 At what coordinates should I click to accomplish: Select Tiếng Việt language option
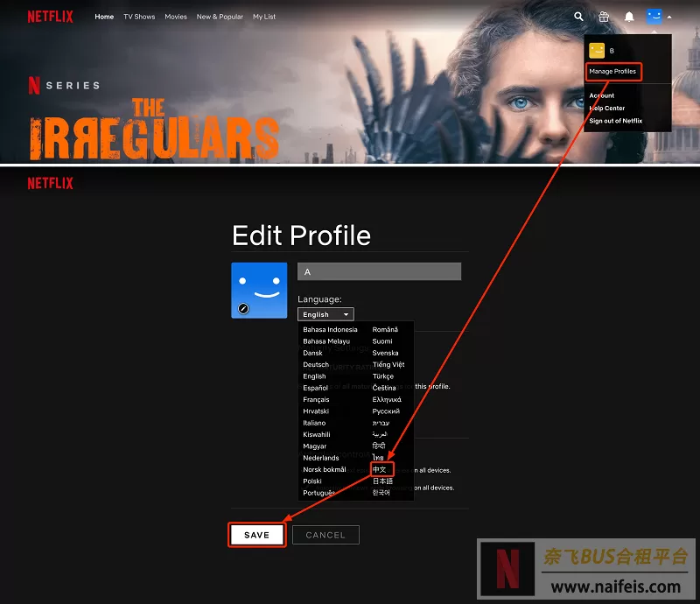click(x=388, y=364)
